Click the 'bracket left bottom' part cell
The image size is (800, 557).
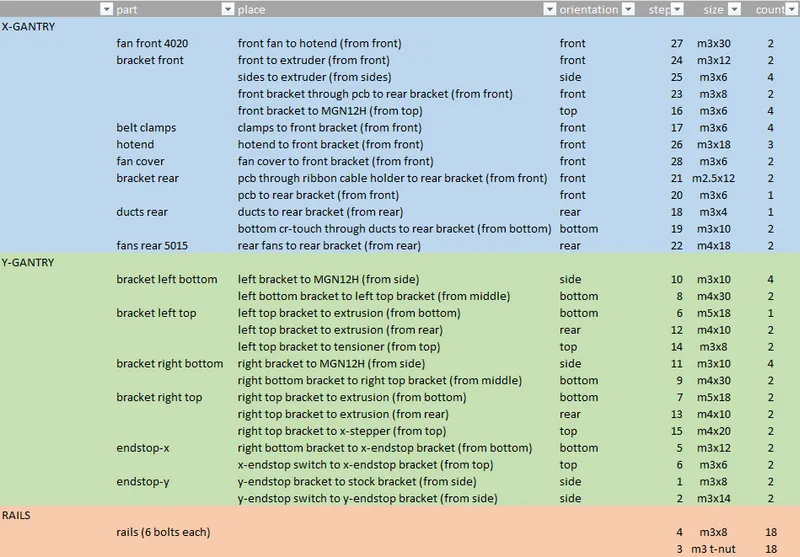coord(167,279)
